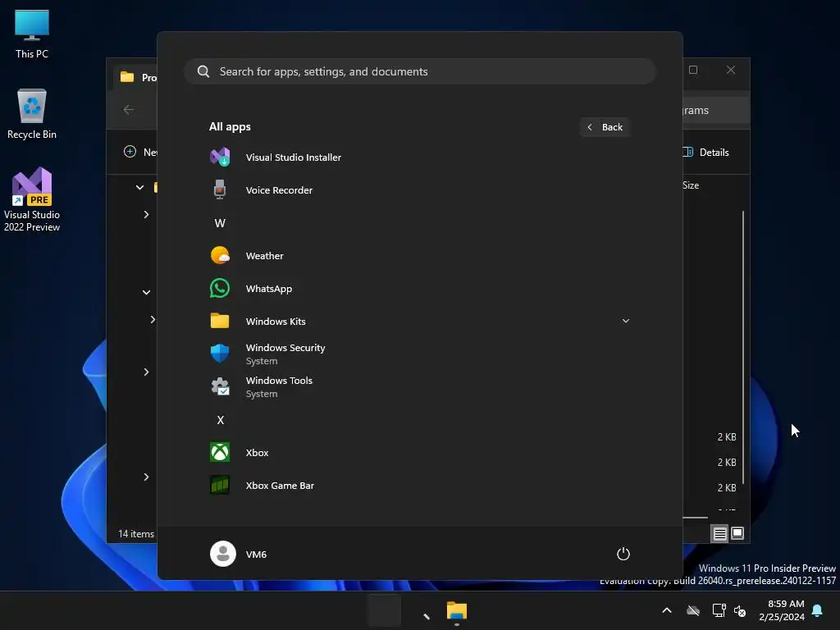Open the VM6 user account menu
This screenshot has height=630, width=840.
pyautogui.click(x=239, y=554)
